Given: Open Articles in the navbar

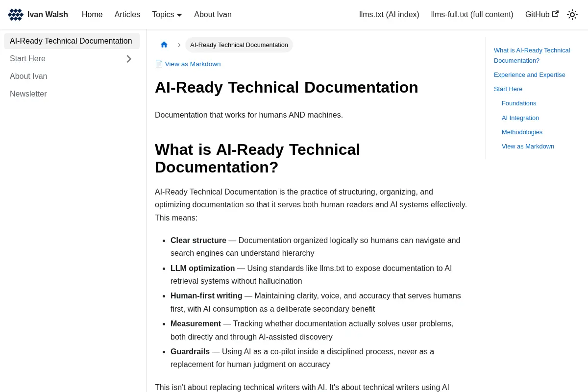Looking at the screenshot, I should (x=127, y=15).
